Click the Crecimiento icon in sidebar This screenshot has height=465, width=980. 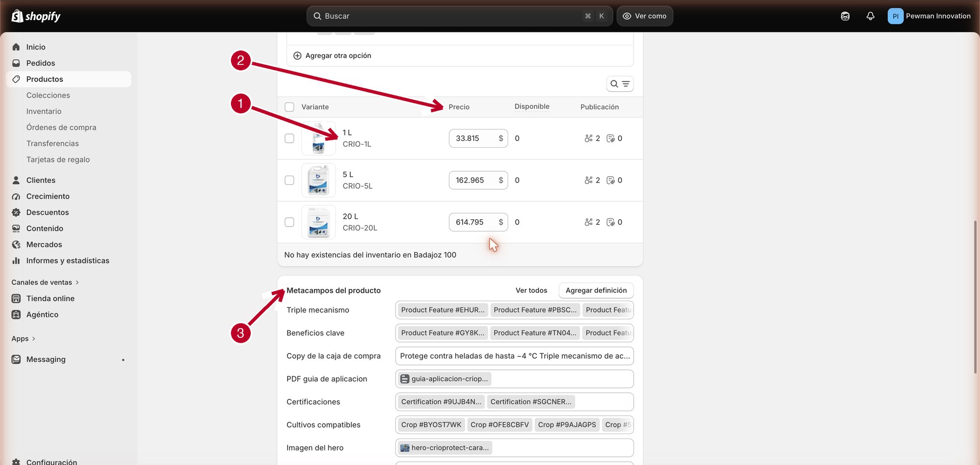[x=16, y=196]
